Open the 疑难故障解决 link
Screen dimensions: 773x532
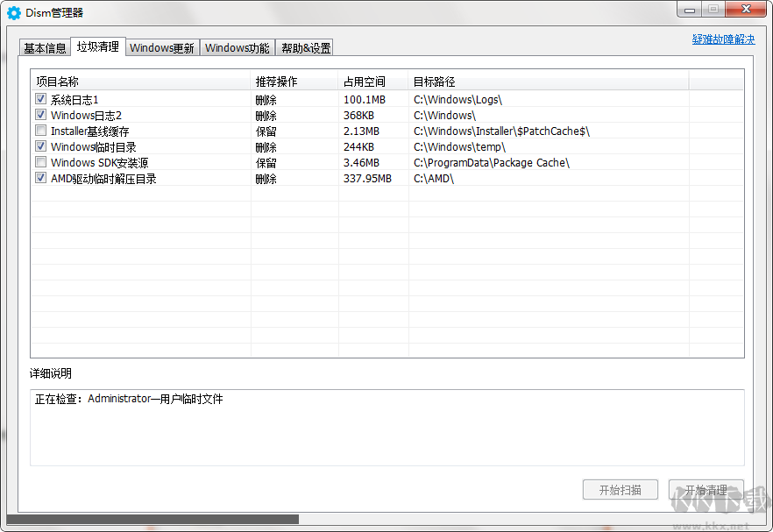[722, 39]
